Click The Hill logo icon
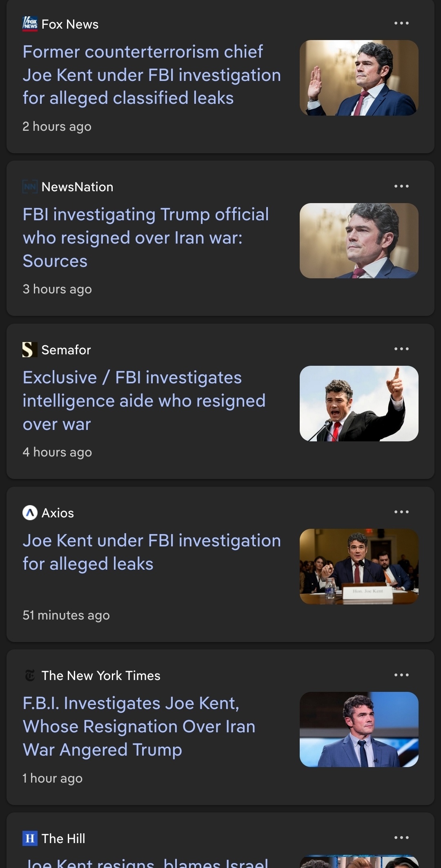Viewport: 441px width, 868px height. point(30,839)
